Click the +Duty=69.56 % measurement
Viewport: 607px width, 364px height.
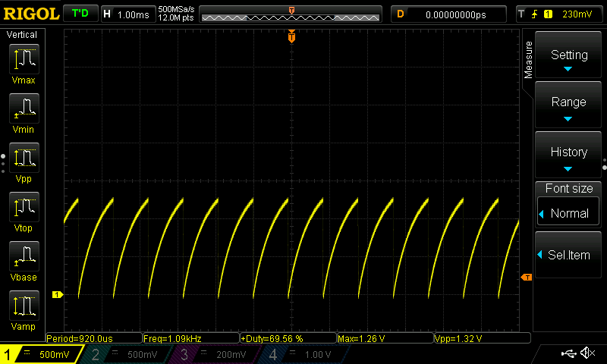[x=288, y=338]
